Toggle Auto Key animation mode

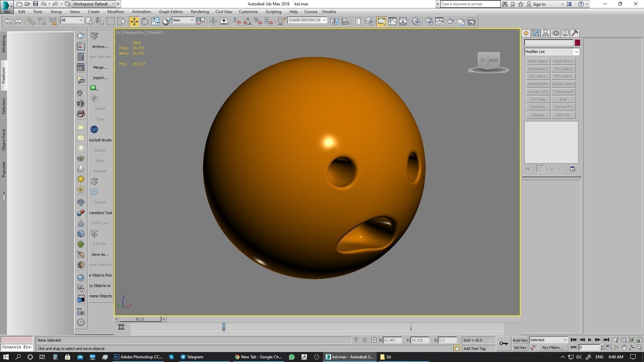[520, 340]
